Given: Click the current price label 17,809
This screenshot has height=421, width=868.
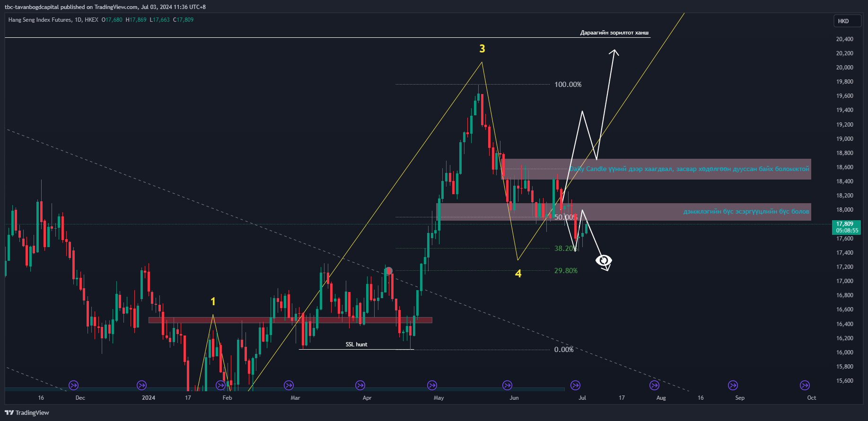Looking at the screenshot, I should tap(847, 227).
